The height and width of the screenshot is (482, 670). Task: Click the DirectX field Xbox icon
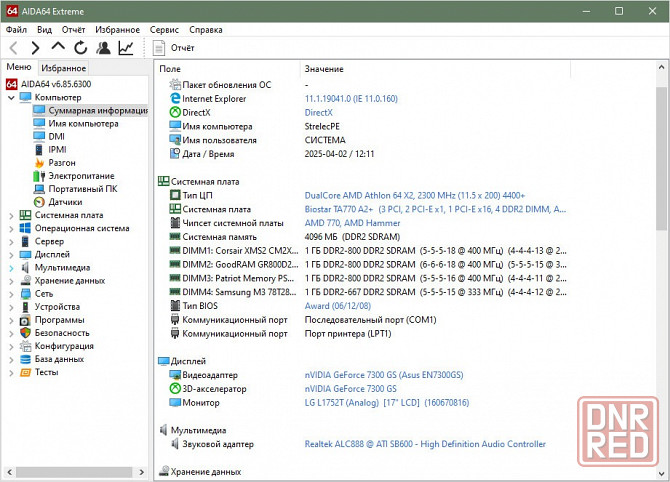[x=175, y=112]
